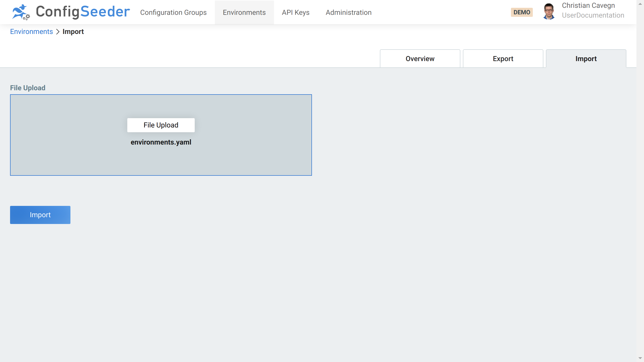The height and width of the screenshot is (362, 644).
Task: Open the API Keys section
Action: pos(295,12)
